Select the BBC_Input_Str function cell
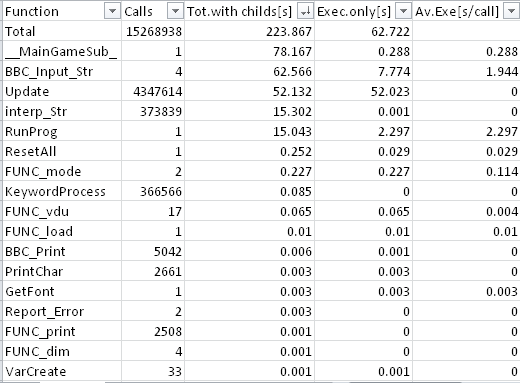 tap(62, 71)
